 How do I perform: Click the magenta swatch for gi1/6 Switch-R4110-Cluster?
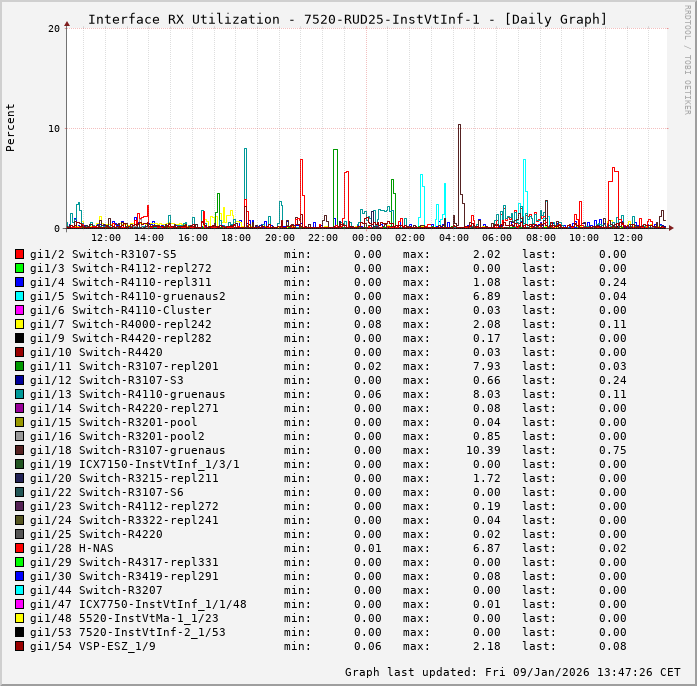[19, 310]
